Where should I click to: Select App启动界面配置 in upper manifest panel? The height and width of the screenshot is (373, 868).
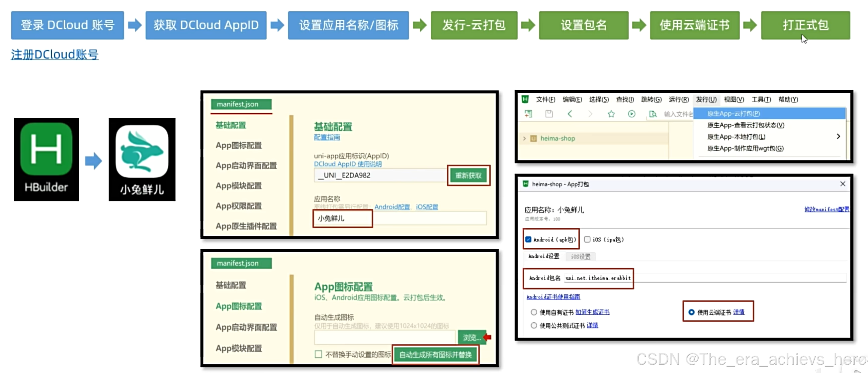[x=246, y=166]
